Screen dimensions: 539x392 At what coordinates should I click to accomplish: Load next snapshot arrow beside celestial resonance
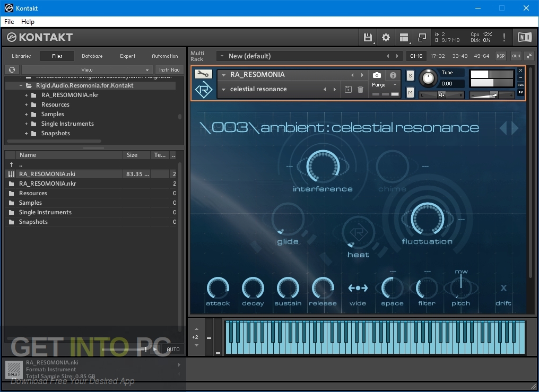click(334, 89)
